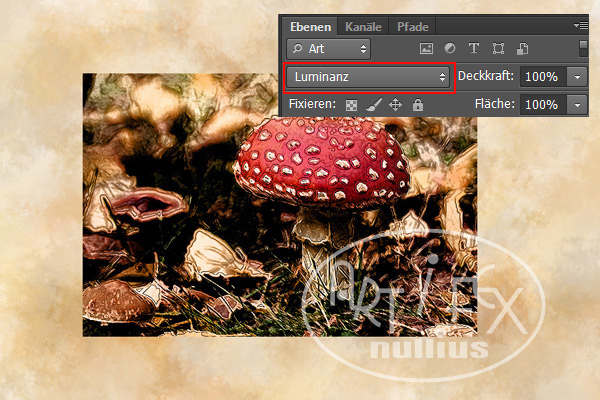This screenshot has height=400, width=600.
Task: Click the Deckkraft 100% value field
Action: [x=542, y=77]
